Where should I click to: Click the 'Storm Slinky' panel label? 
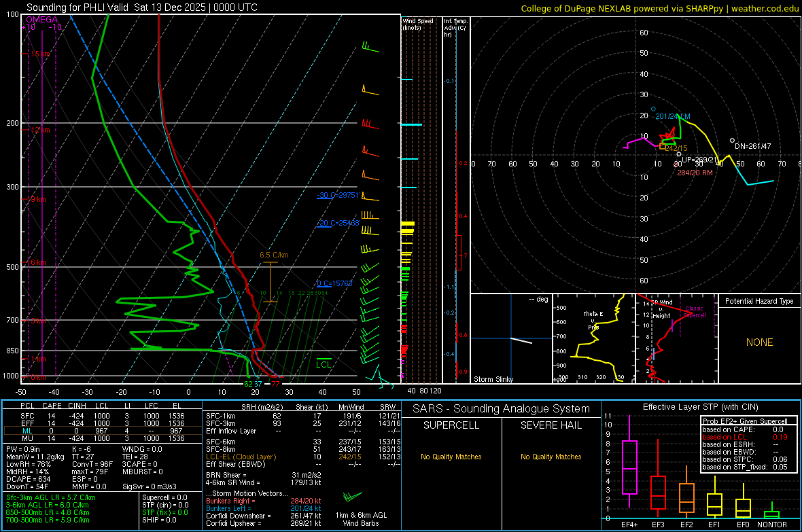493,379
